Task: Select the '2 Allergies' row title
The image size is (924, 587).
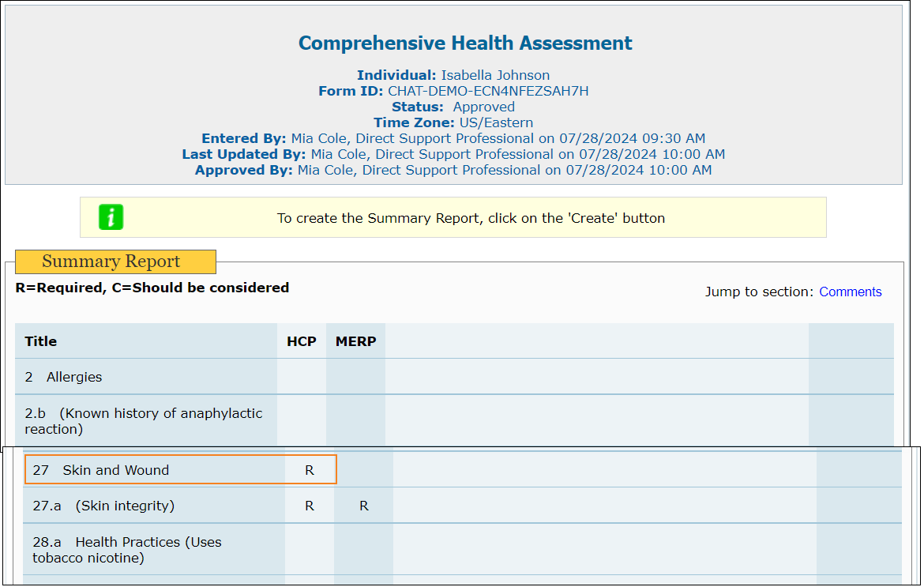Action: coord(64,377)
